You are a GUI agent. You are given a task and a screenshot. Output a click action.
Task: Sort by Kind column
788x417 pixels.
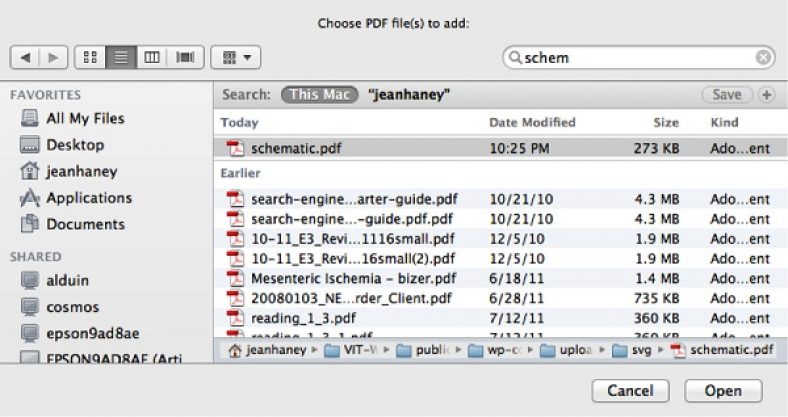pos(724,123)
